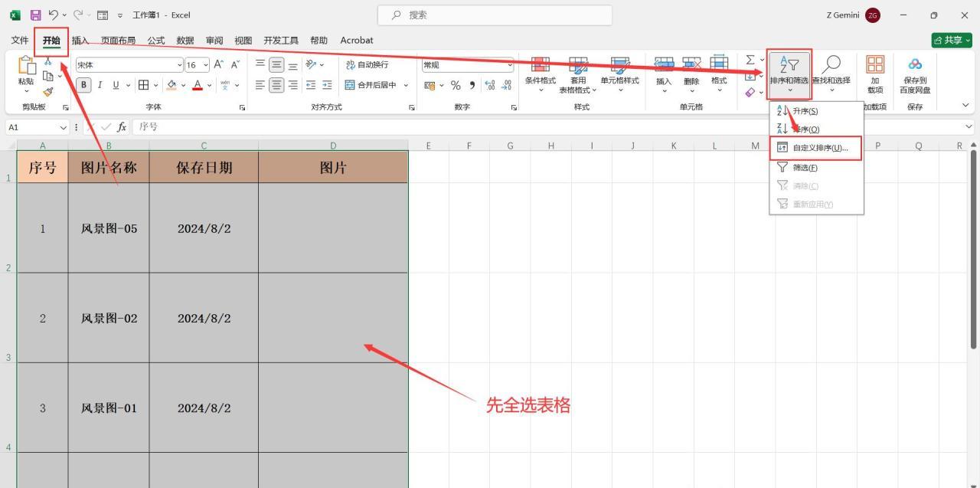
Task: Toggle Underline formatting
Action: click(116, 85)
